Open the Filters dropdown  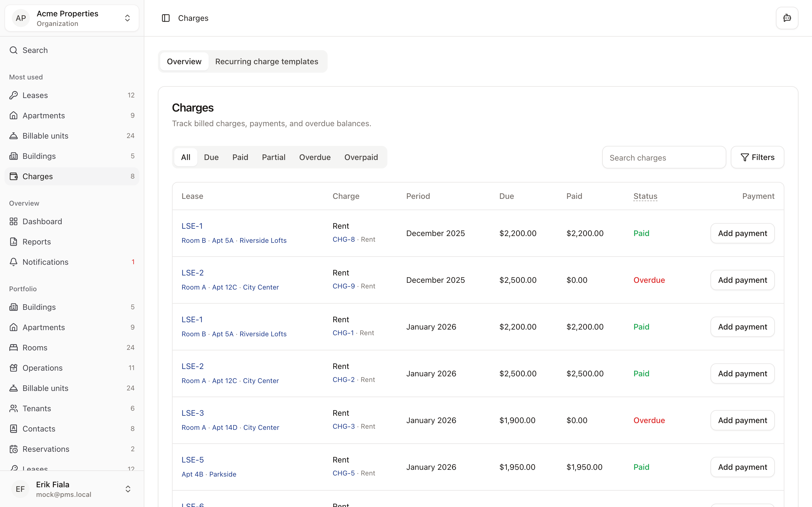(757, 157)
